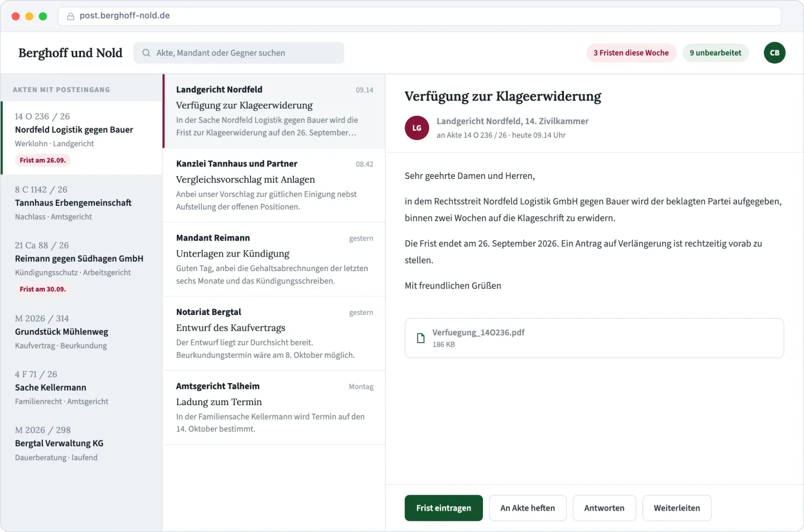This screenshot has height=532, width=804.
Task: Focus the Akte, Mandant oder Gegner search field
Action: [239, 53]
